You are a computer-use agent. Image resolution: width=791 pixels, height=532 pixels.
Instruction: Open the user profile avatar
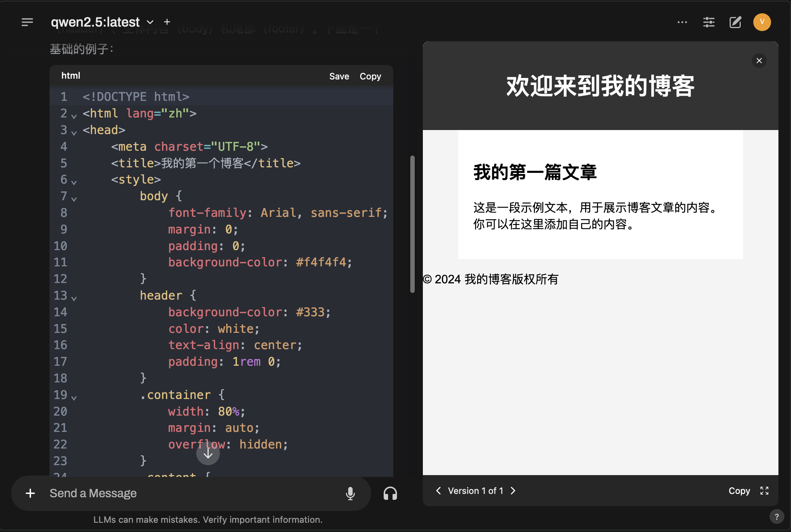(762, 22)
